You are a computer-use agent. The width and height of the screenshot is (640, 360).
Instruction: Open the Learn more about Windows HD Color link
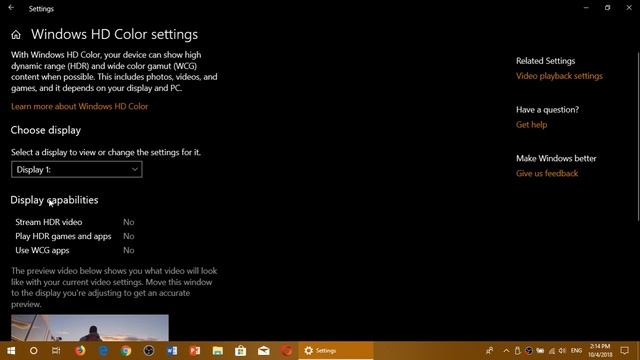pos(80,107)
